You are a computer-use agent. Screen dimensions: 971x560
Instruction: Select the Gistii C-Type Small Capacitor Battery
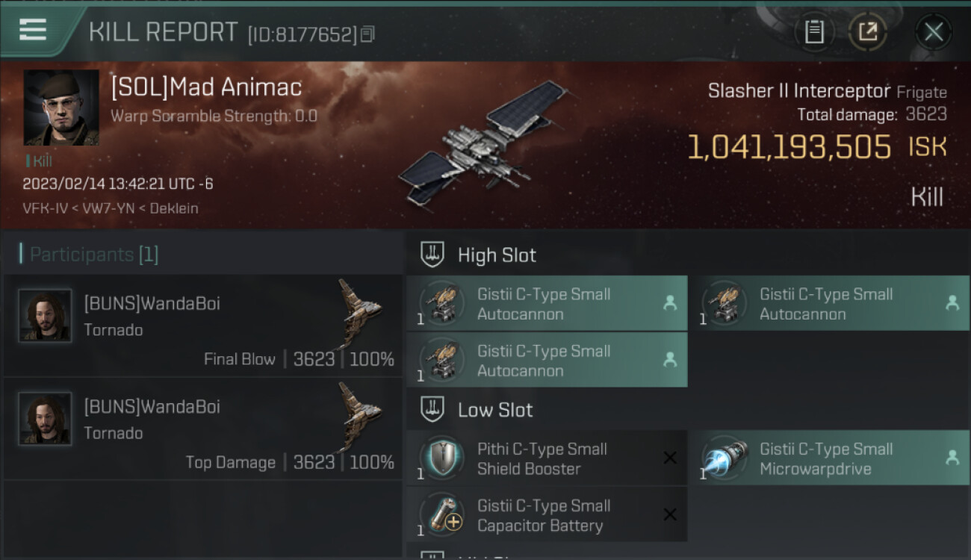point(547,514)
